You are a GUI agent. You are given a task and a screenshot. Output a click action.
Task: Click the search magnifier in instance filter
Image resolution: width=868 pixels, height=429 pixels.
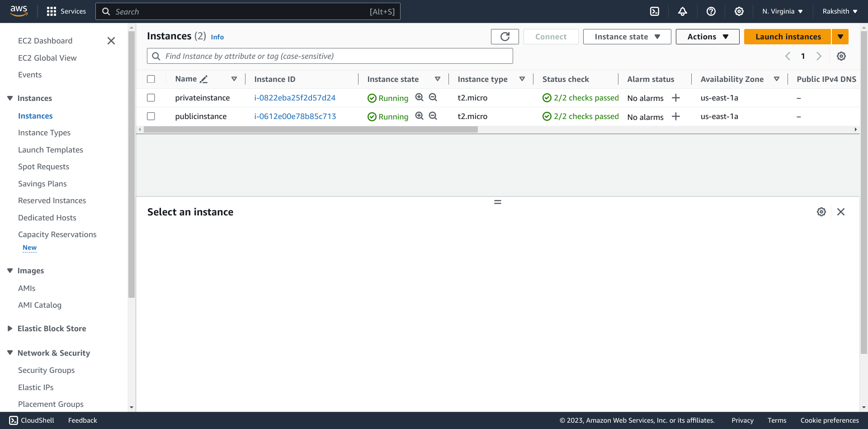click(156, 56)
